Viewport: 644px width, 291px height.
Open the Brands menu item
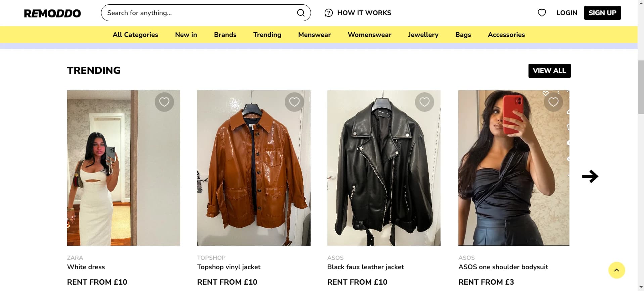[225, 35]
